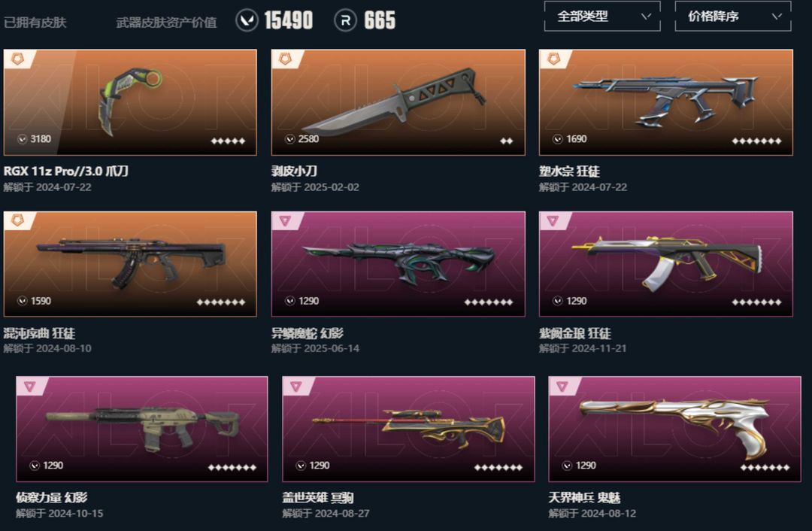Screen dimensions: 812x531
Task: Click the VP icon beside the 3180 price
Action: pyautogui.click(x=23, y=139)
